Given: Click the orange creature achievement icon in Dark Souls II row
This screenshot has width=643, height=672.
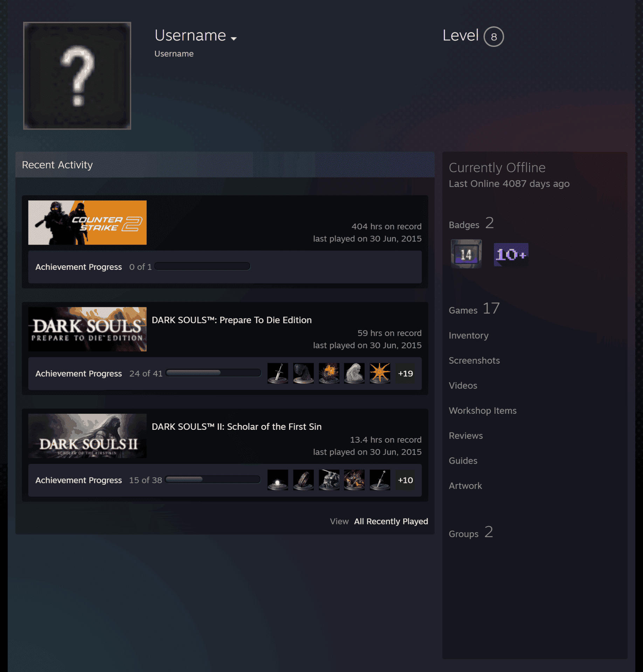Looking at the screenshot, I should (354, 480).
